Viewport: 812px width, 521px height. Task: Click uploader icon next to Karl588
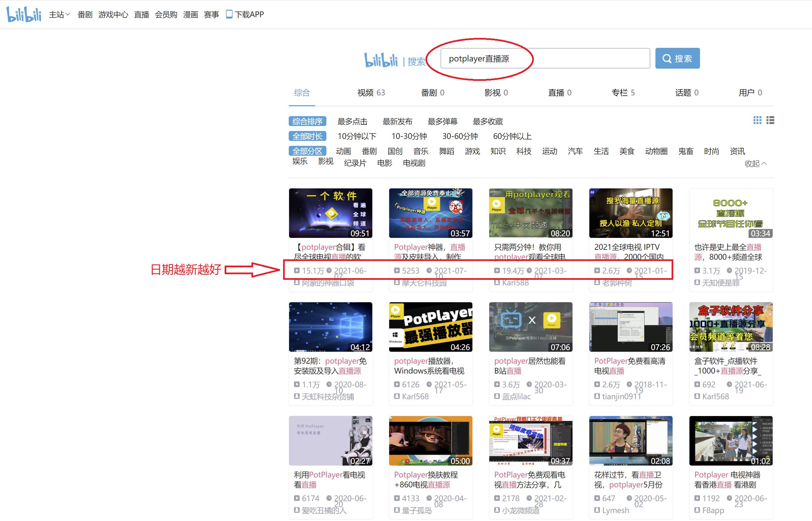coord(497,282)
